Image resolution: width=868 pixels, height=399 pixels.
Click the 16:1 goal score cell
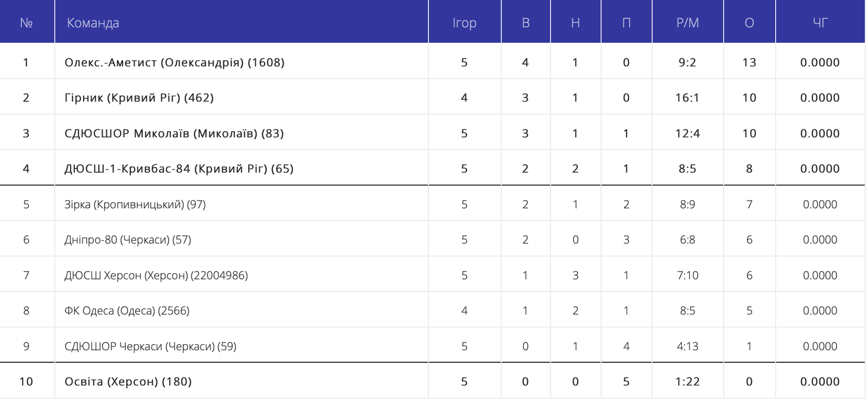pos(687,98)
